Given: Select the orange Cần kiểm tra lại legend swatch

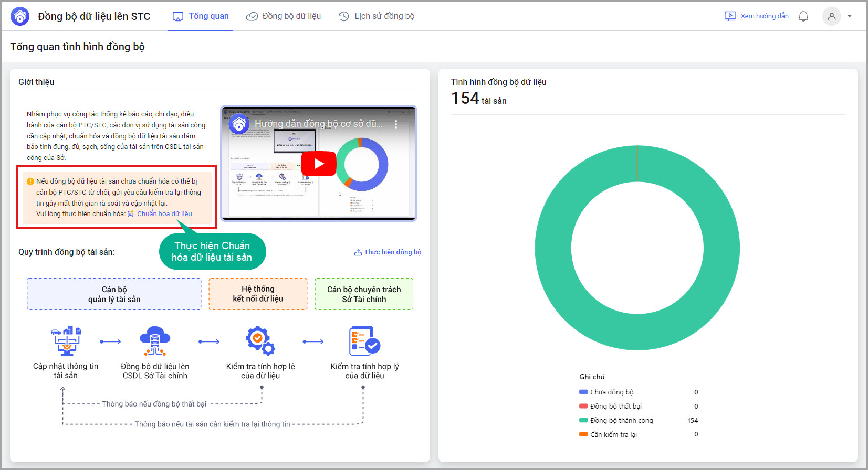Looking at the screenshot, I should tap(583, 434).
